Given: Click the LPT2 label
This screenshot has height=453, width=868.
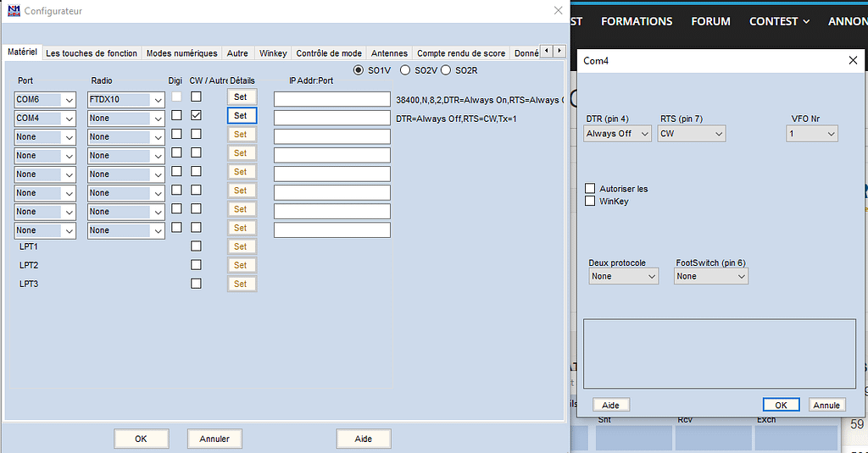Looking at the screenshot, I should [x=29, y=265].
